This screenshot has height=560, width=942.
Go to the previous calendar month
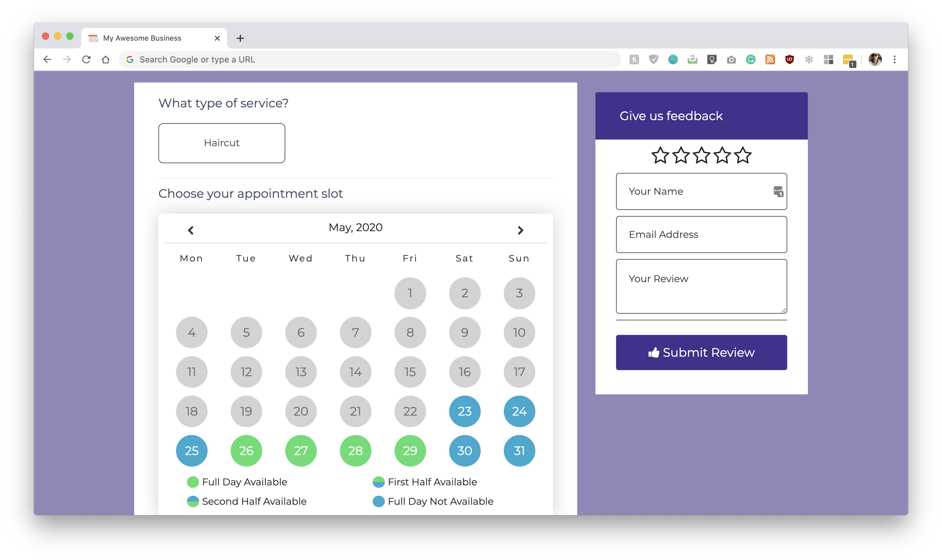pos(191,230)
